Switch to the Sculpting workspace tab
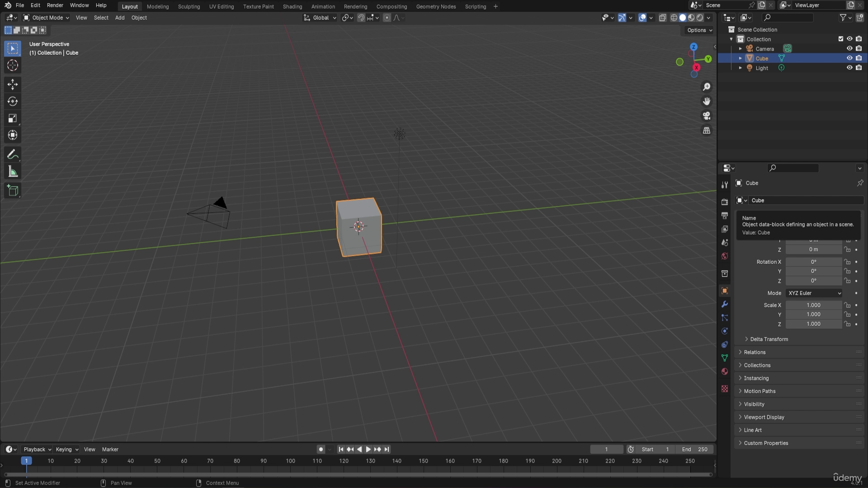Viewport: 868px width, 488px height. tap(189, 6)
